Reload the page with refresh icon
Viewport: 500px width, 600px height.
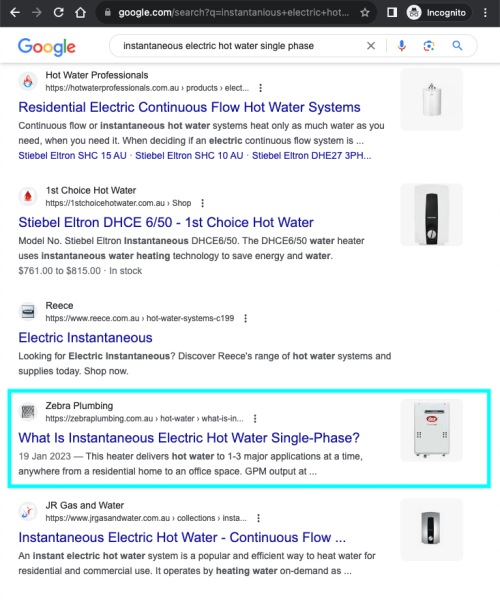click(59, 13)
